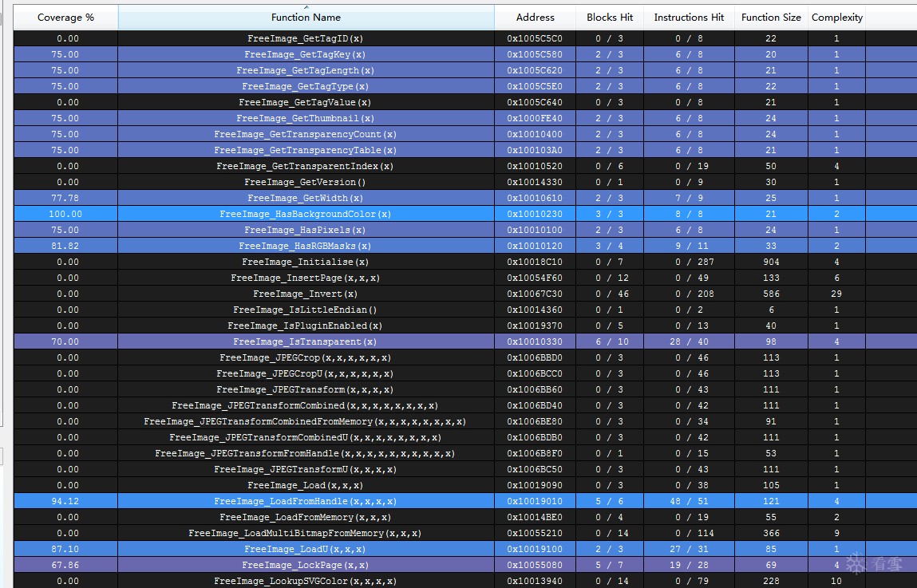This screenshot has height=588, width=917.
Task: Select the FreeImage_IsLittleEndian() function
Action: (306, 310)
